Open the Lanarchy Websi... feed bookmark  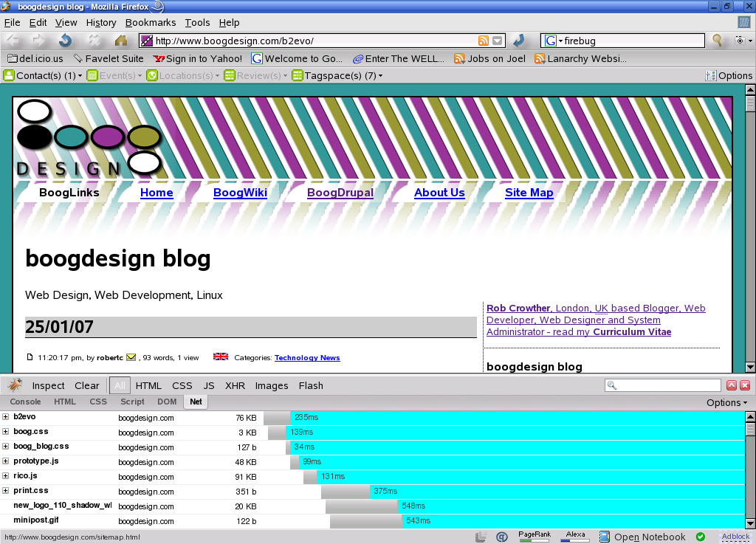pos(580,59)
